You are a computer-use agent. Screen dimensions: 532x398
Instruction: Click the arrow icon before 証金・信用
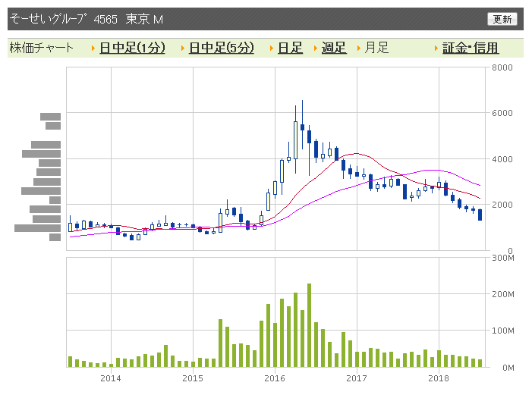tap(436, 49)
